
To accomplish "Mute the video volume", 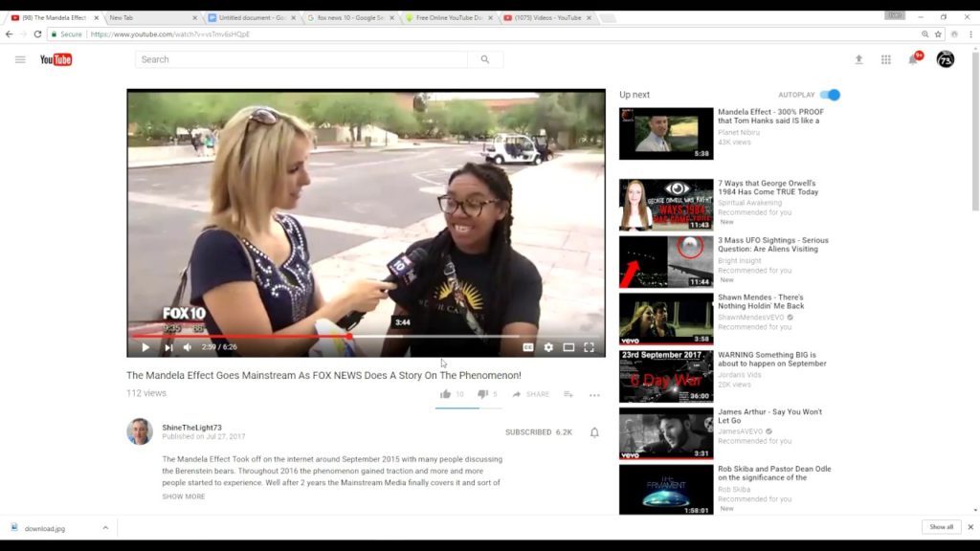I will 188,347.
